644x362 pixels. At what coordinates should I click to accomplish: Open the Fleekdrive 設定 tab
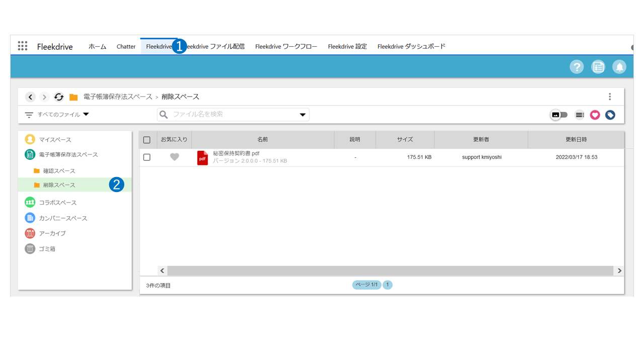pyautogui.click(x=348, y=46)
